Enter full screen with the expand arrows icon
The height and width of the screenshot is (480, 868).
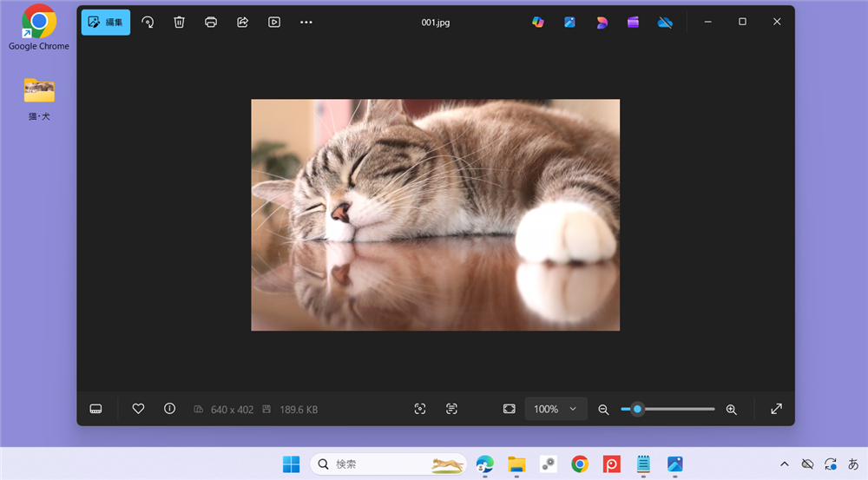[x=777, y=409]
